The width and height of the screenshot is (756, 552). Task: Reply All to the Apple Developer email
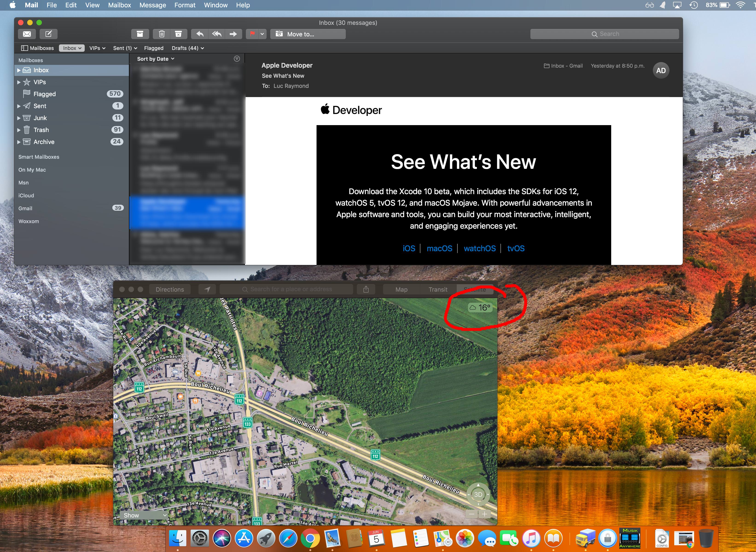tap(216, 34)
